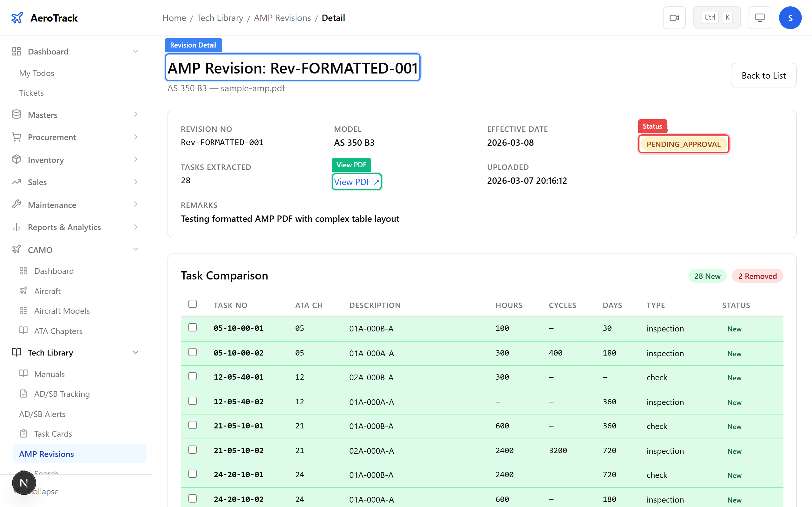Click the video camera icon in header
Screen dimensions: 812x507
point(674,18)
